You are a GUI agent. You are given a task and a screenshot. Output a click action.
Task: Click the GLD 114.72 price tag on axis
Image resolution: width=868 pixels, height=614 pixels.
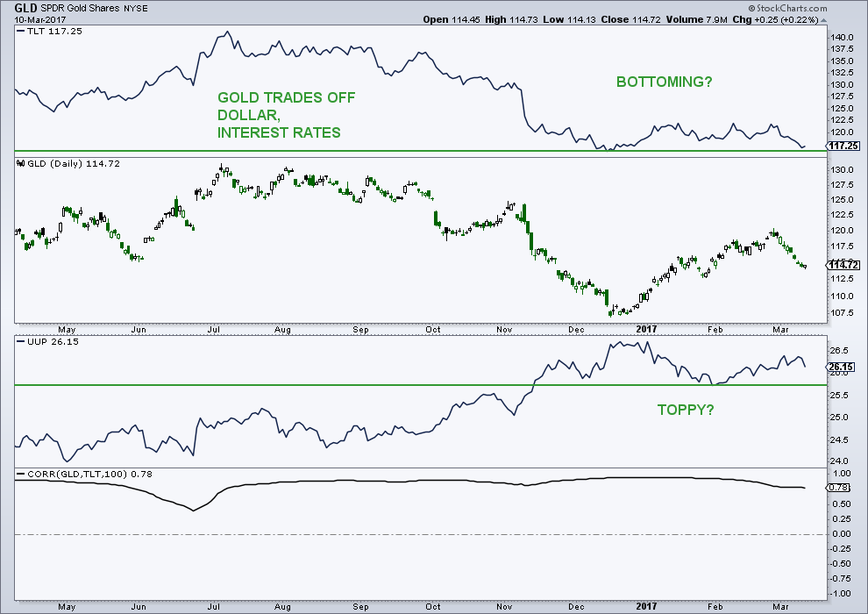click(843, 265)
